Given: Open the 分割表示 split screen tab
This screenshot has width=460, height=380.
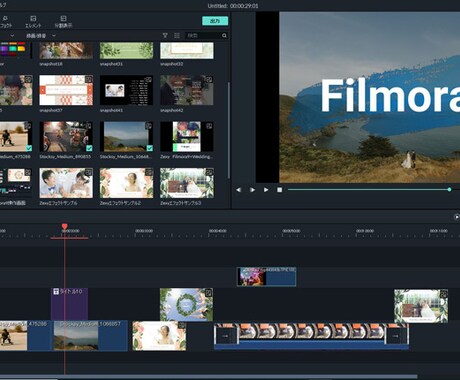Looking at the screenshot, I should click(63, 22).
